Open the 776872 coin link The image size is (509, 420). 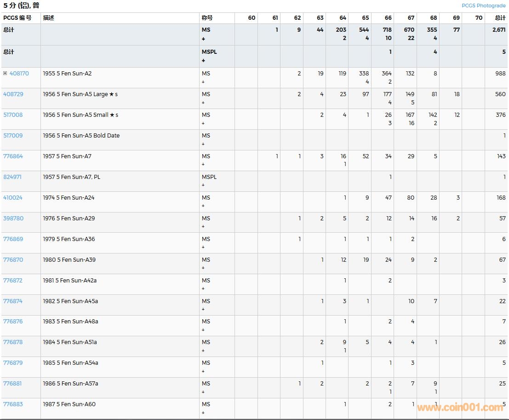pyautogui.click(x=13, y=281)
